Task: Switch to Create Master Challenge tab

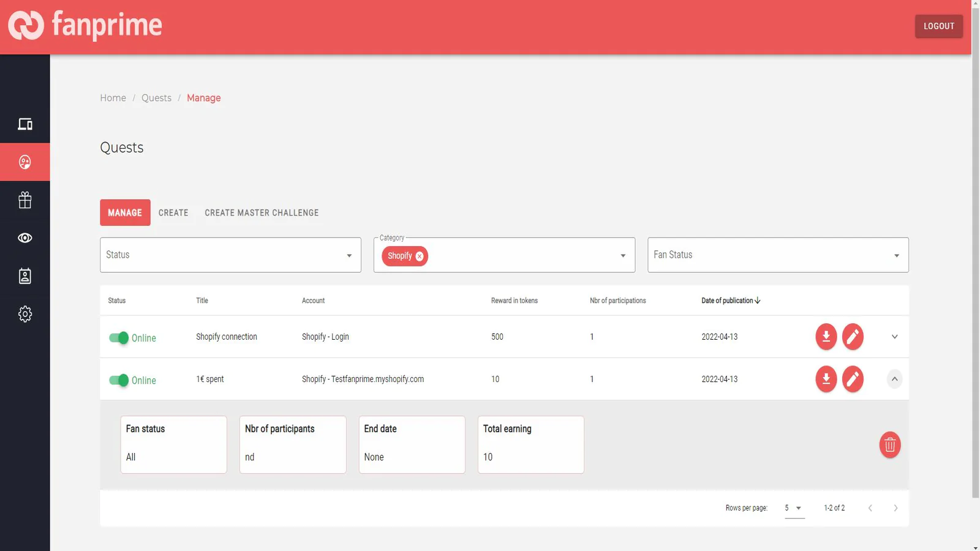Action: (262, 213)
